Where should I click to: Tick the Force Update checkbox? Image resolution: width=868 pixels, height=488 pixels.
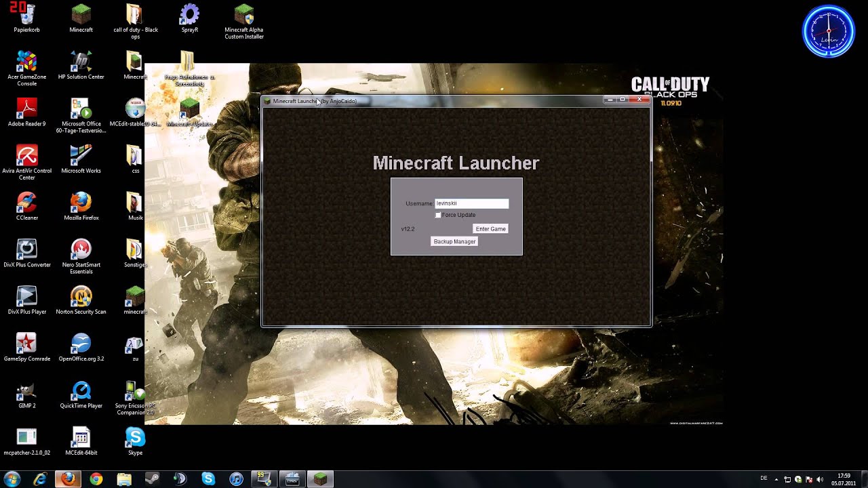438,215
